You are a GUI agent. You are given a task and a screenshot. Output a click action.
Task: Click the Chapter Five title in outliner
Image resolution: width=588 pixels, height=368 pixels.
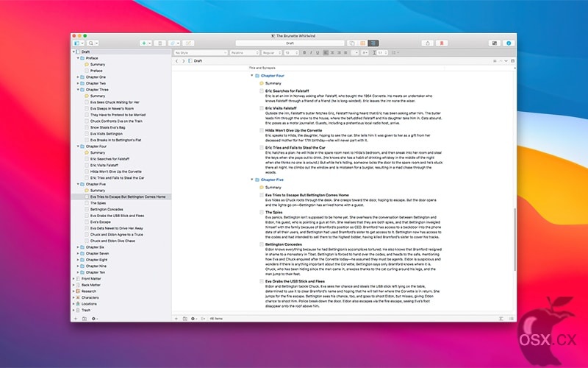coord(272,180)
